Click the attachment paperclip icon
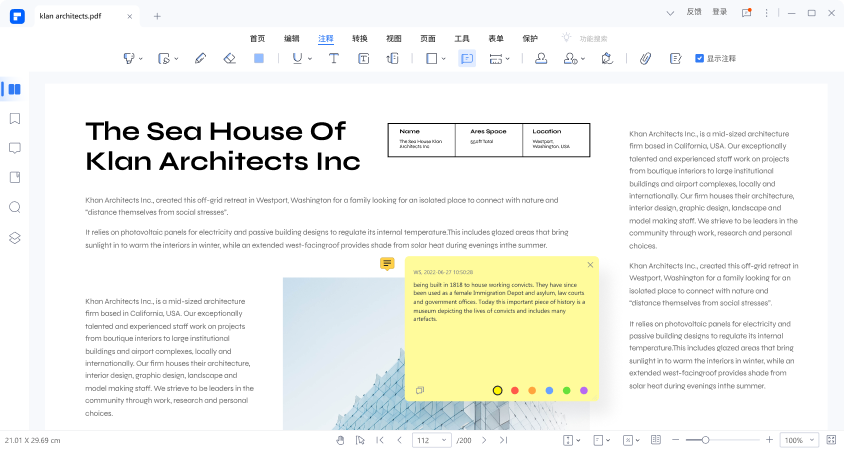 tap(645, 58)
